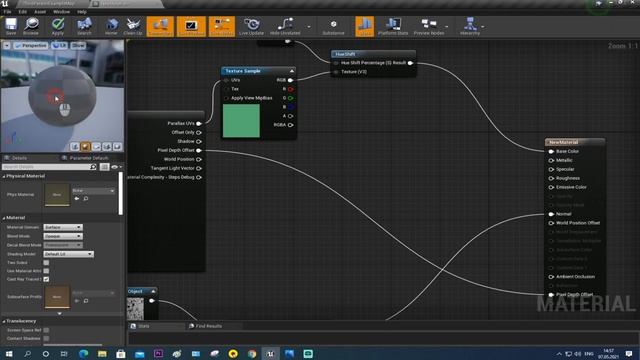640x360 pixels.
Task: Click the Lit view mode button
Action: click(60, 46)
